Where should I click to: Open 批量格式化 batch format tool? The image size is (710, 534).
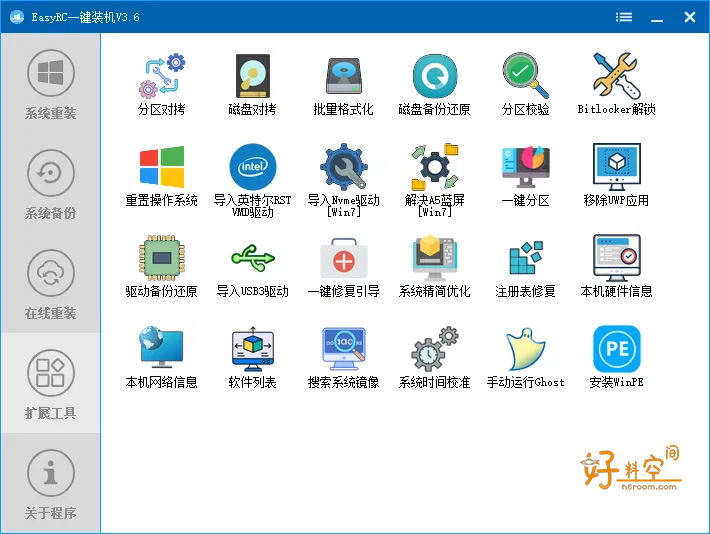(343, 85)
